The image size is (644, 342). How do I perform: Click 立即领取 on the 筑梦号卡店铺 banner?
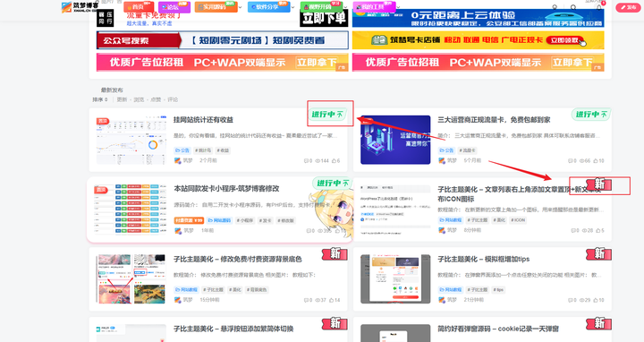click(x=564, y=40)
